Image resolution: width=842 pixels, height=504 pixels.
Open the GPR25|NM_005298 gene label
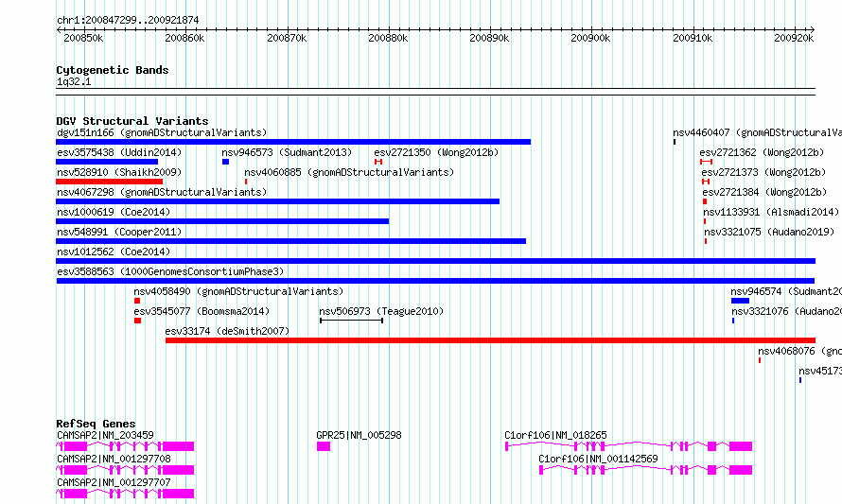(x=359, y=435)
